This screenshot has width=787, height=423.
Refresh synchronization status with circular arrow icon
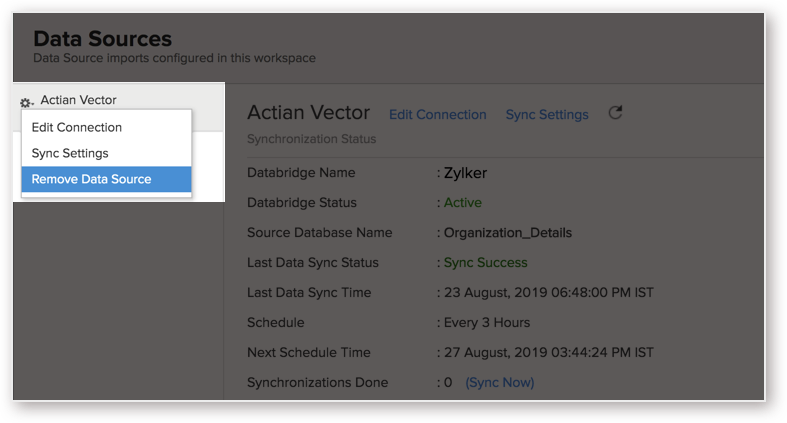click(x=615, y=113)
